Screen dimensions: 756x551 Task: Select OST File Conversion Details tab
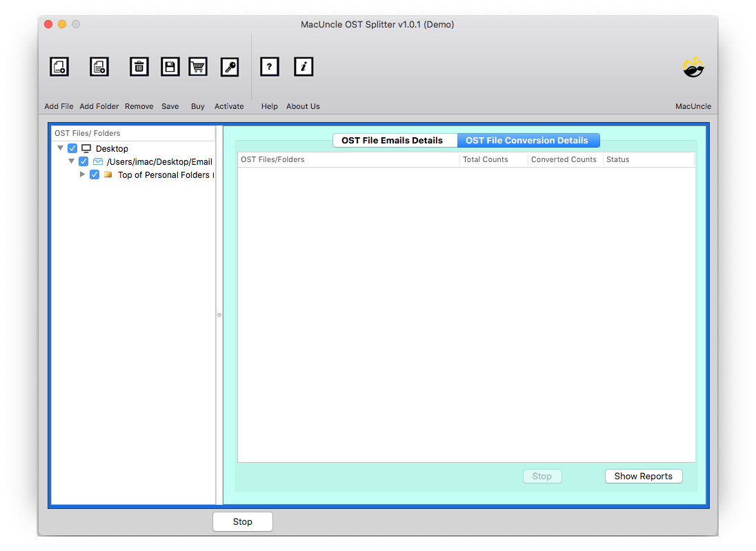click(527, 140)
